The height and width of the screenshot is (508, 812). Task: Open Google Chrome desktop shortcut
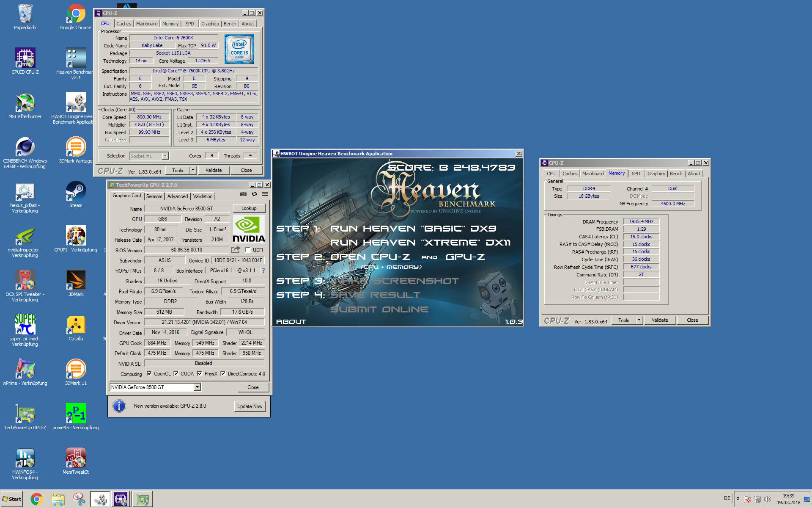click(x=76, y=14)
